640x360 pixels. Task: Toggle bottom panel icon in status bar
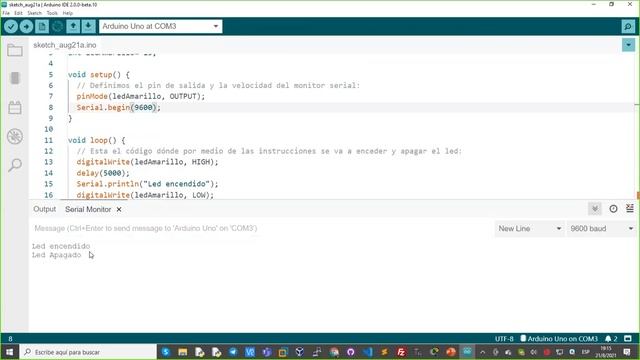(628, 338)
